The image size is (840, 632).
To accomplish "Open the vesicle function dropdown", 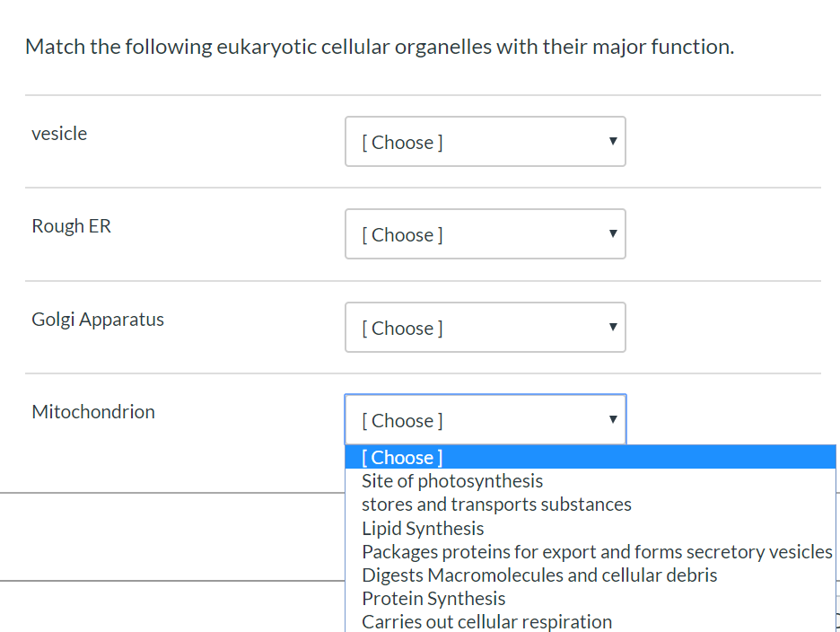I will point(485,141).
